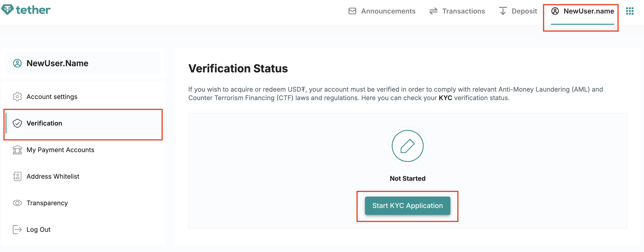This screenshot has width=644, height=252.
Task: Click the Tether logo
Action: [x=26, y=10]
